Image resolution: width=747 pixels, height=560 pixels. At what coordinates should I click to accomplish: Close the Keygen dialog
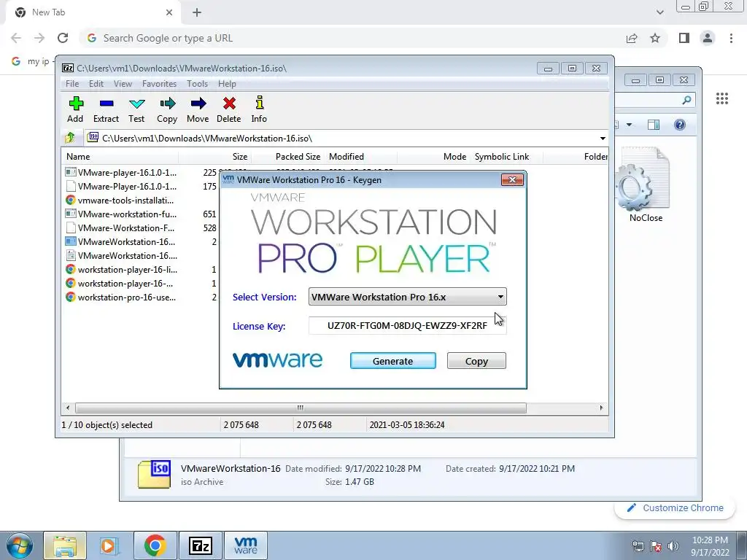[x=513, y=179]
